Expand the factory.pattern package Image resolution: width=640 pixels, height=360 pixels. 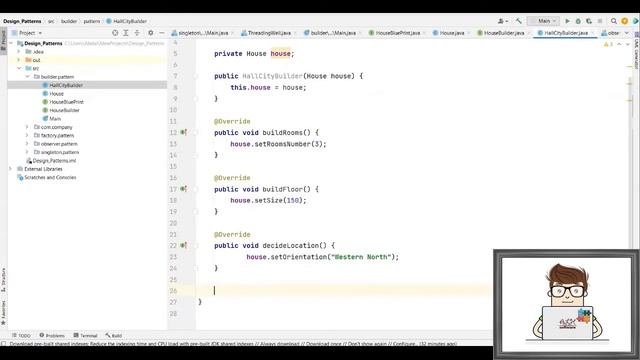click(27, 135)
